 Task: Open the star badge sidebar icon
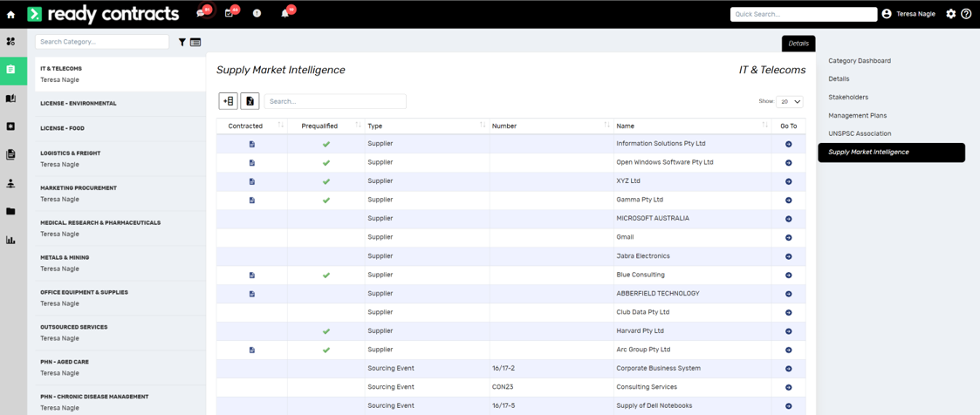click(10, 126)
